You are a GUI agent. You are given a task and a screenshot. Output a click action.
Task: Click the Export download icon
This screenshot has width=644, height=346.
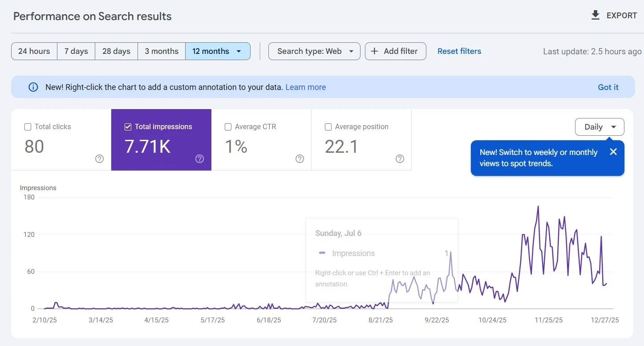(595, 16)
